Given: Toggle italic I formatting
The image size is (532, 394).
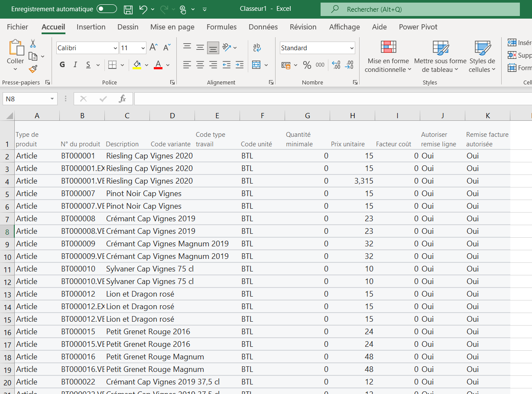Looking at the screenshot, I should click(x=75, y=65).
